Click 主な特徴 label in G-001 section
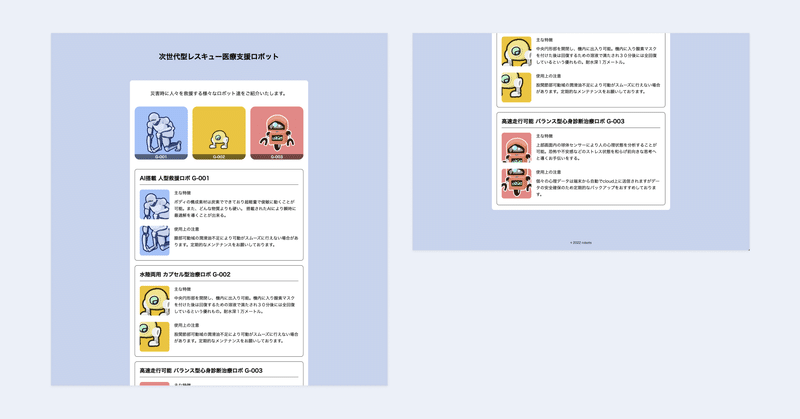Image resolution: width=800 pixels, height=419 pixels. click(x=183, y=193)
